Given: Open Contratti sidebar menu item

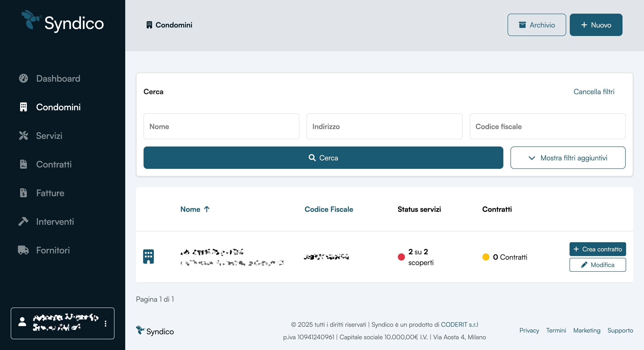Looking at the screenshot, I should [x=54, y=164].
